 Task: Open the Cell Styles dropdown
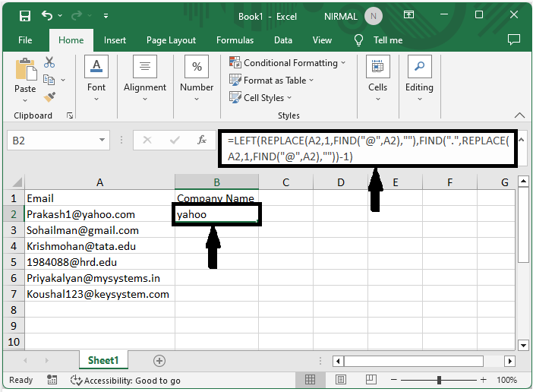pos(260,98)
